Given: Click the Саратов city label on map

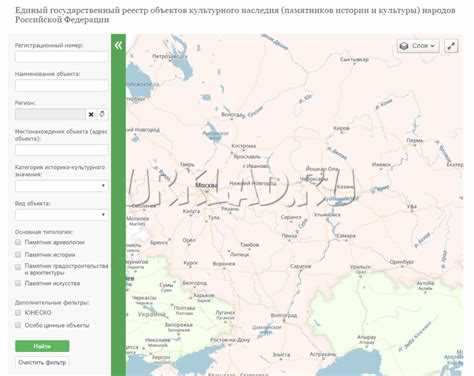Looking at the screenshot, I should tap(301, 266).
